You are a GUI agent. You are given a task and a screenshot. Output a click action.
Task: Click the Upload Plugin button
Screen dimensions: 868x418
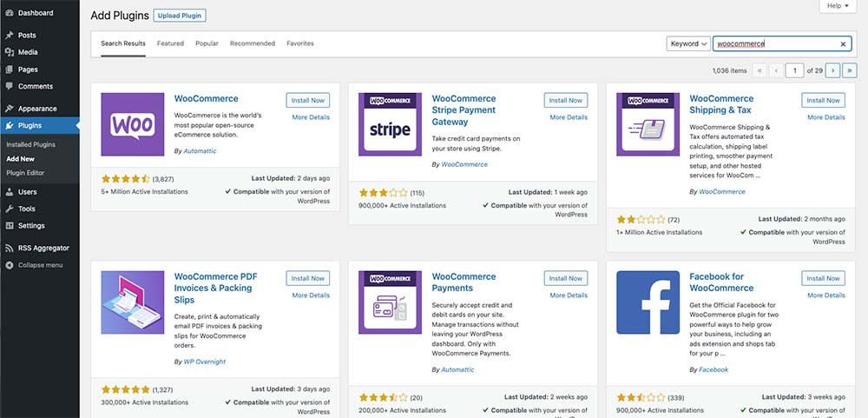[180, 16]
